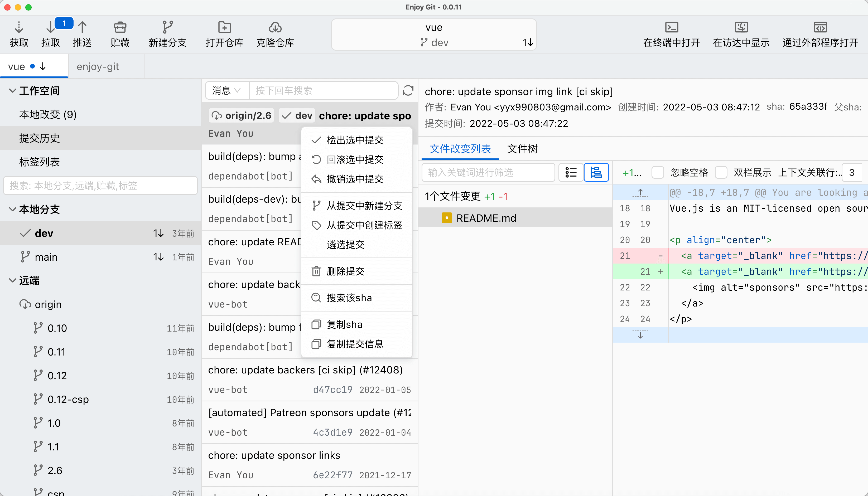Enable the 双栏展示 checkbox
The height and width of the screenshot is (496, 868).
click(721, 172)
